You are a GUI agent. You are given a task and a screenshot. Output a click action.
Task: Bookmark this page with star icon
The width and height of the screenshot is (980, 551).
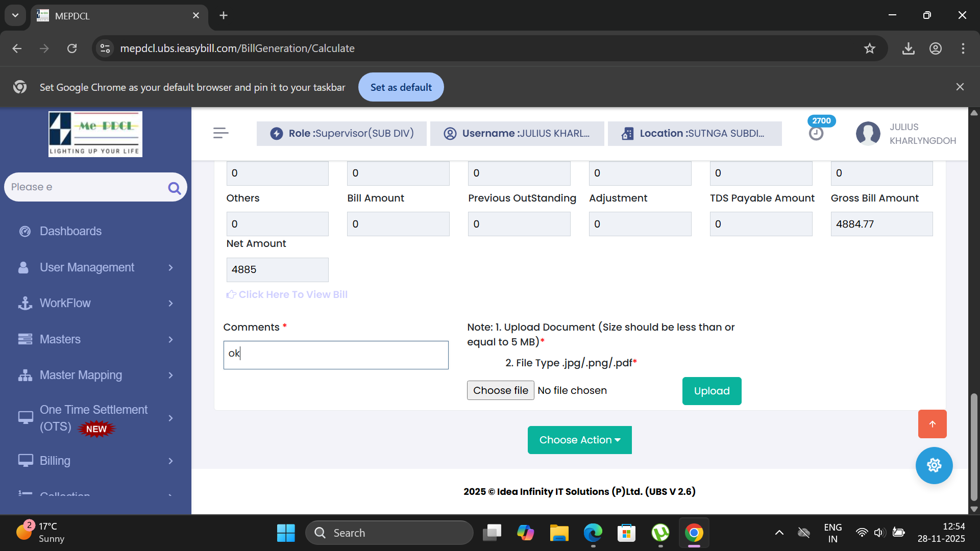tap(870, 48)
